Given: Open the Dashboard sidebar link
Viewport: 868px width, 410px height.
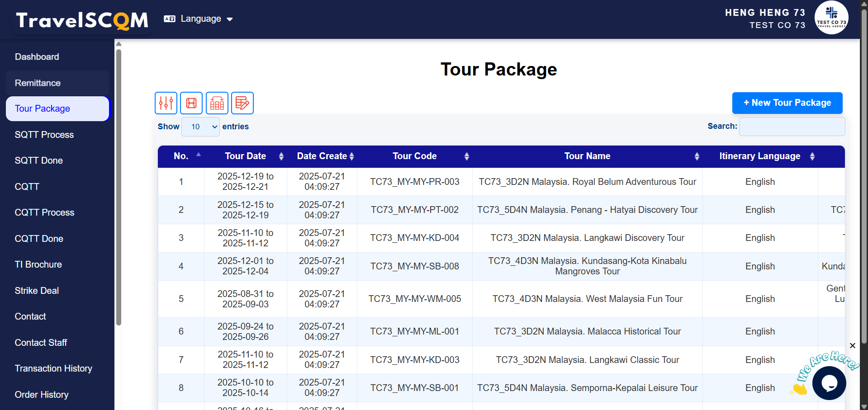Looking at the screenshot, I should tap(37, 57).
